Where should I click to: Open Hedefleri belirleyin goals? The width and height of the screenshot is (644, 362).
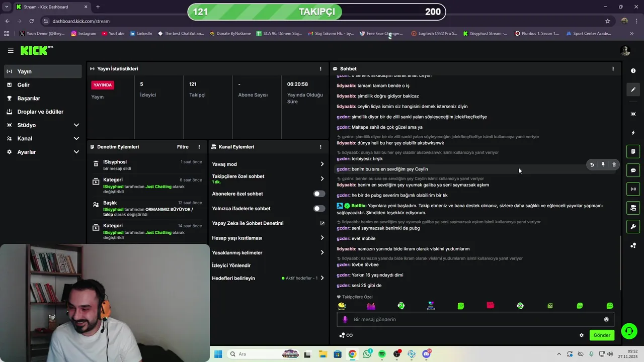click(268, 278)
